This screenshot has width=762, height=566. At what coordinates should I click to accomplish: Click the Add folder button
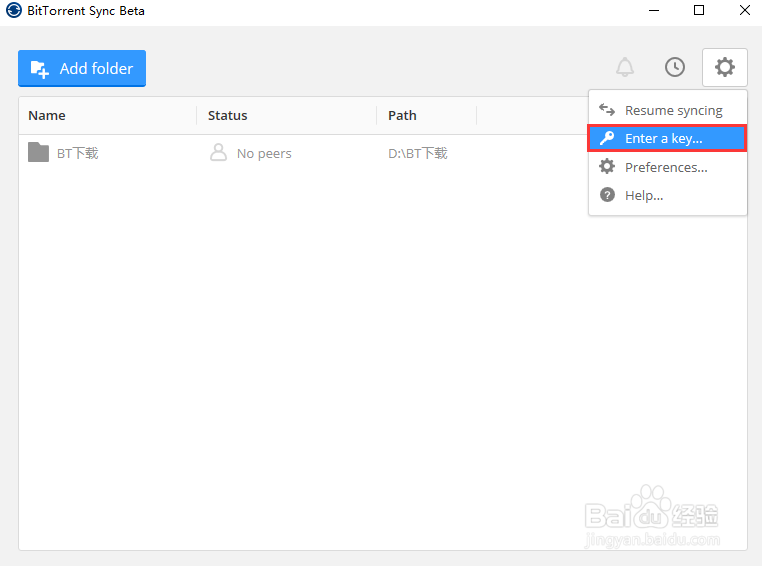pyautogui.click(x=82, y=68)
